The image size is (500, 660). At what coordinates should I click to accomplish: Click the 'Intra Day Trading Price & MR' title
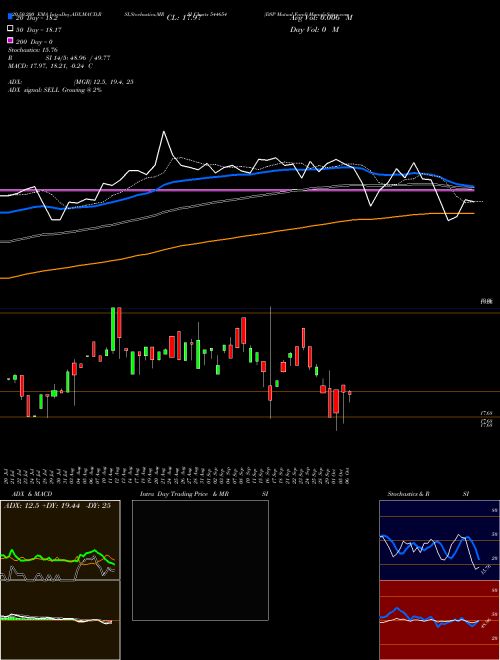point(184,494)
